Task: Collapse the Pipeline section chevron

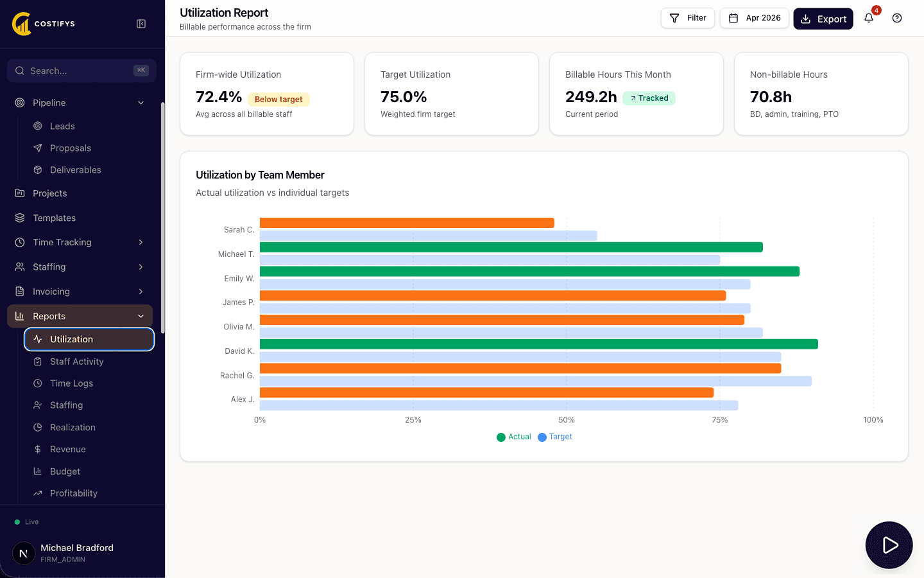Action: point(141,103)
